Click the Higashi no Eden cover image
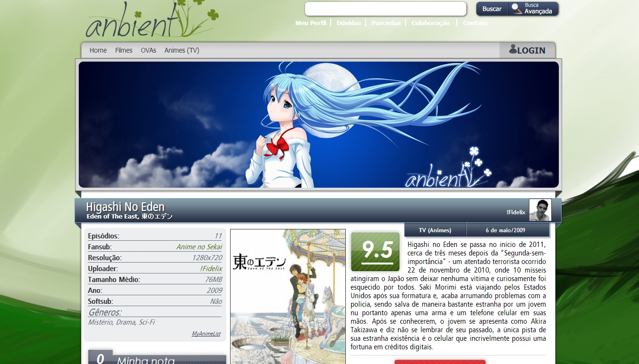The height and width of the screenshot is (364, 639). click(287, 296)
